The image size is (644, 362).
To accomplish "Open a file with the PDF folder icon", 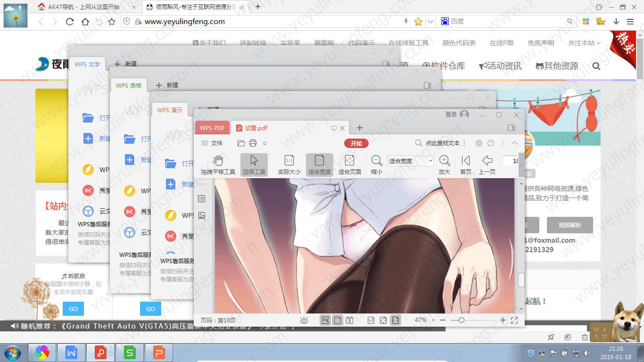I will [241, 143].
